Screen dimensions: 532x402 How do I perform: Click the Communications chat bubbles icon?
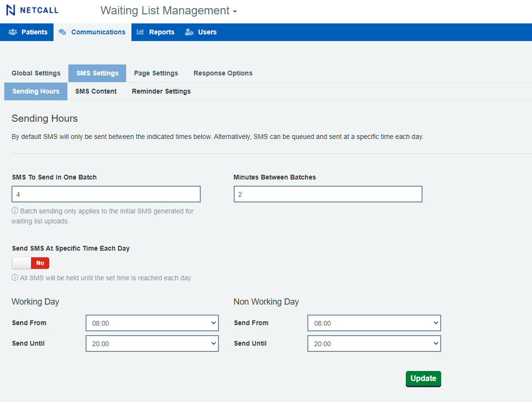coord(63,32)
